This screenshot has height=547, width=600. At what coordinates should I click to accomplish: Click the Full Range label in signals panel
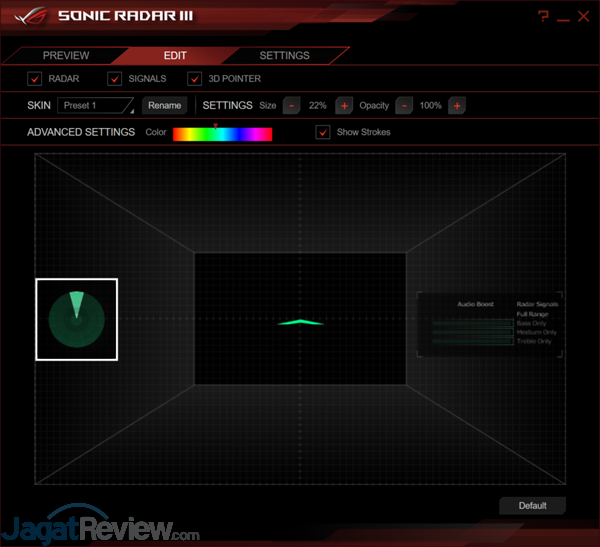532,314
